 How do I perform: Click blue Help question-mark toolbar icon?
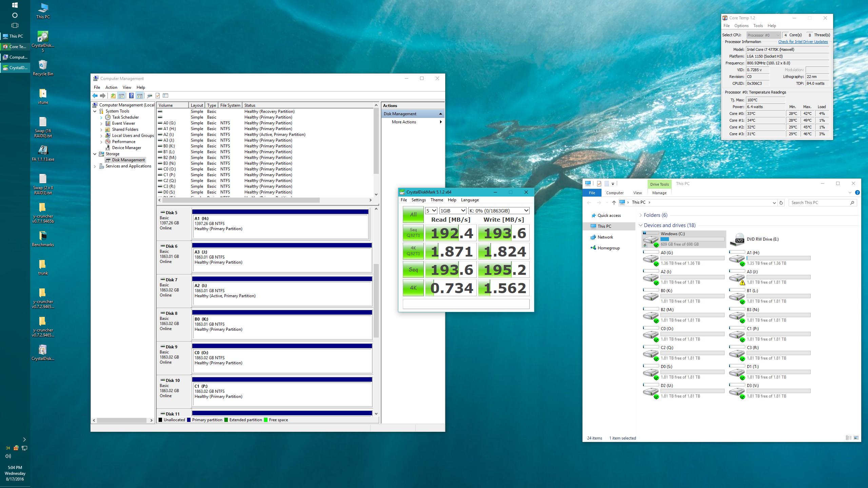(131, 96)
